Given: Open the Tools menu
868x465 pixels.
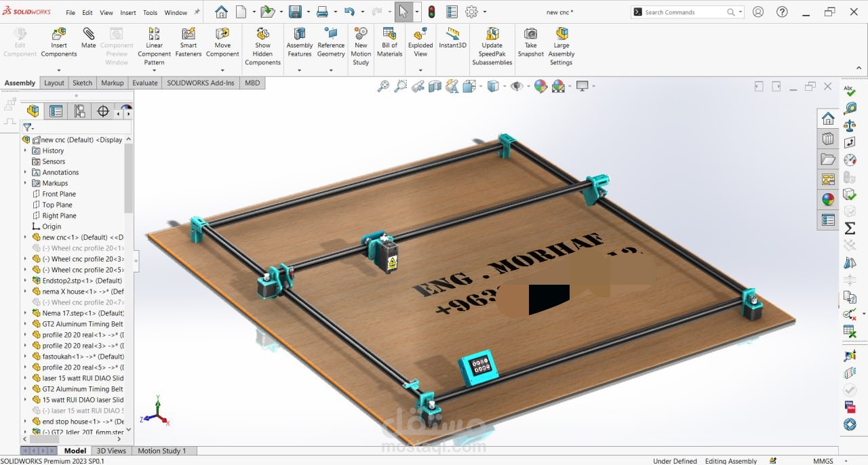Looking at the screenshot, I should point(150,12).
